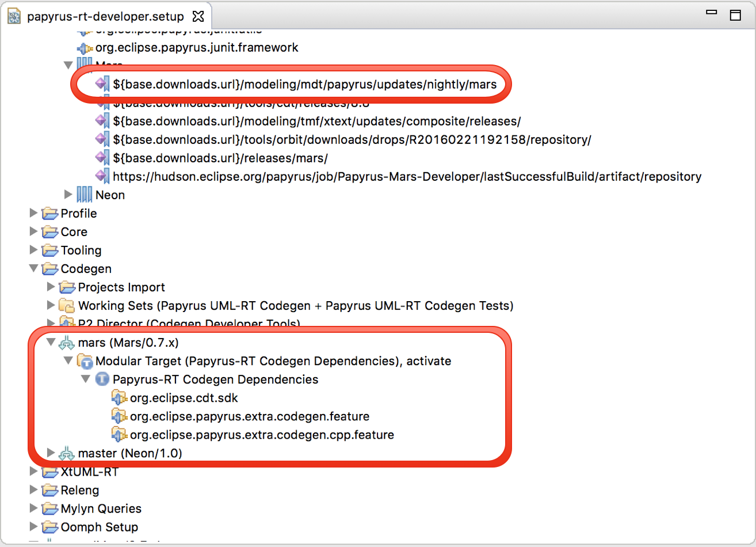Maximize the editor panel

[x=735, y=16]
